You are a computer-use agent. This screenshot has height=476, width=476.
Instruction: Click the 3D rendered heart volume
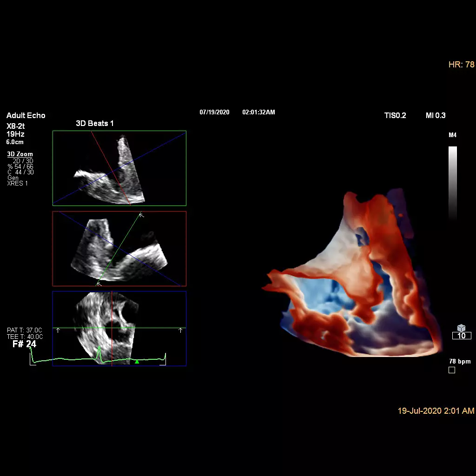point(358,279)
